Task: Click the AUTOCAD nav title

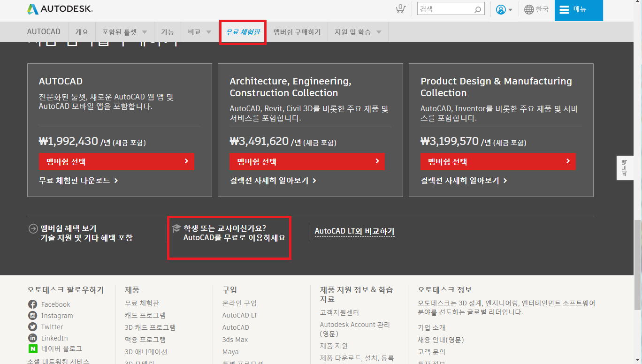Action: pos(44,32)
